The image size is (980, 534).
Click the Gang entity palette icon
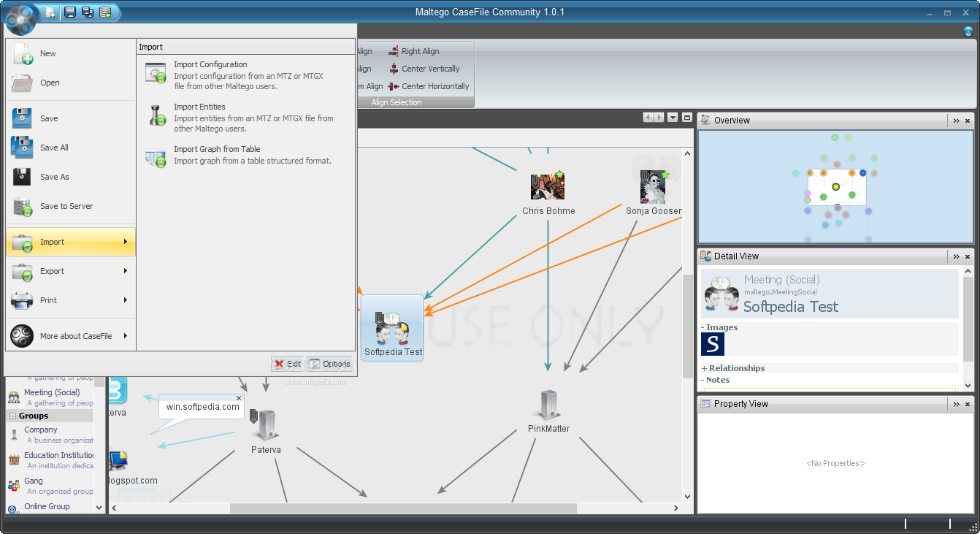point(14,486)
